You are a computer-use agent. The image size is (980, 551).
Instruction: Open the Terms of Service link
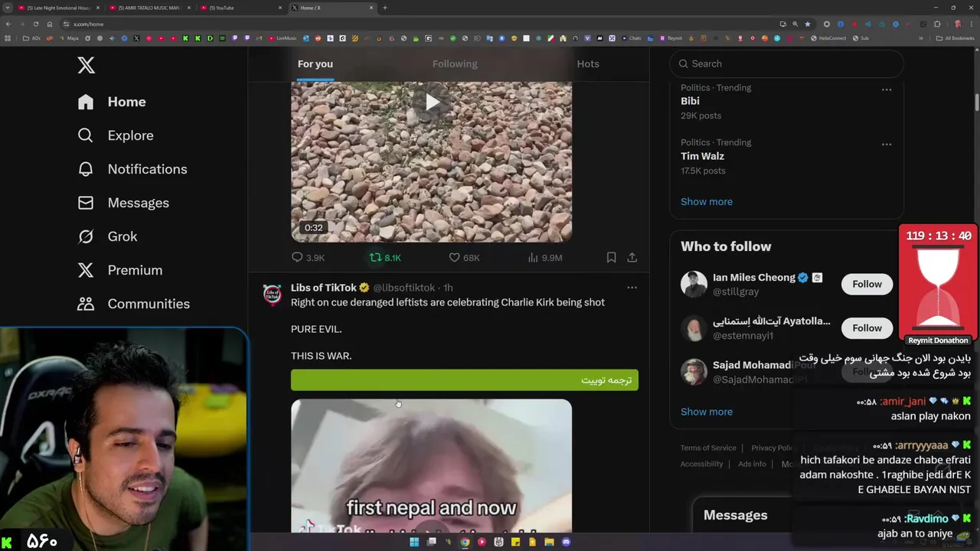click(708, 448)
